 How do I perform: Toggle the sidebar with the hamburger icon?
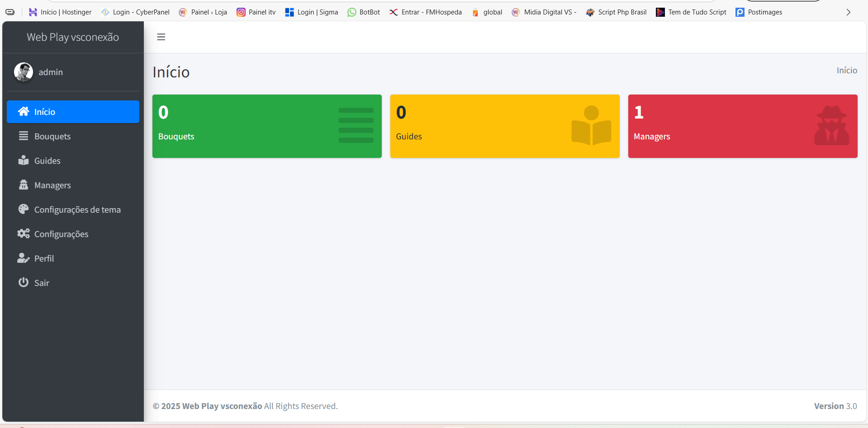(x=161, y=37)
